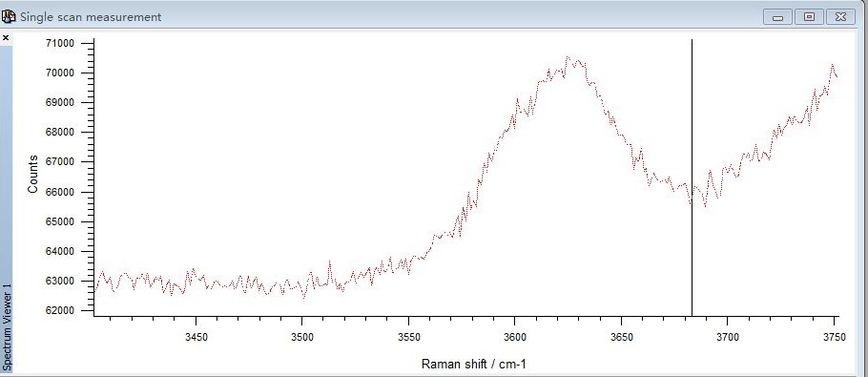Screen dimensions: 868x377
Task: Click the Single scan measurement window icon
Action: [x=9, y=16]
